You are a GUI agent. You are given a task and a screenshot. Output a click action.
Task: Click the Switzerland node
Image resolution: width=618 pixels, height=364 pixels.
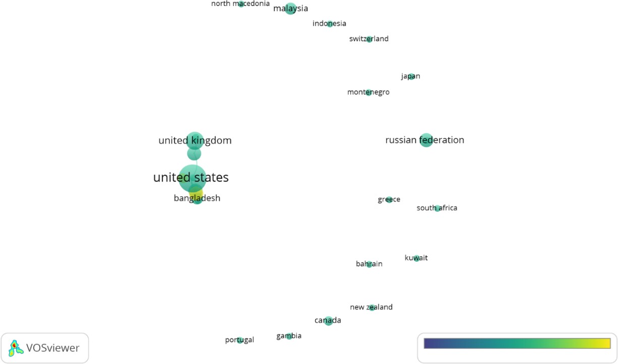[369, 39]
